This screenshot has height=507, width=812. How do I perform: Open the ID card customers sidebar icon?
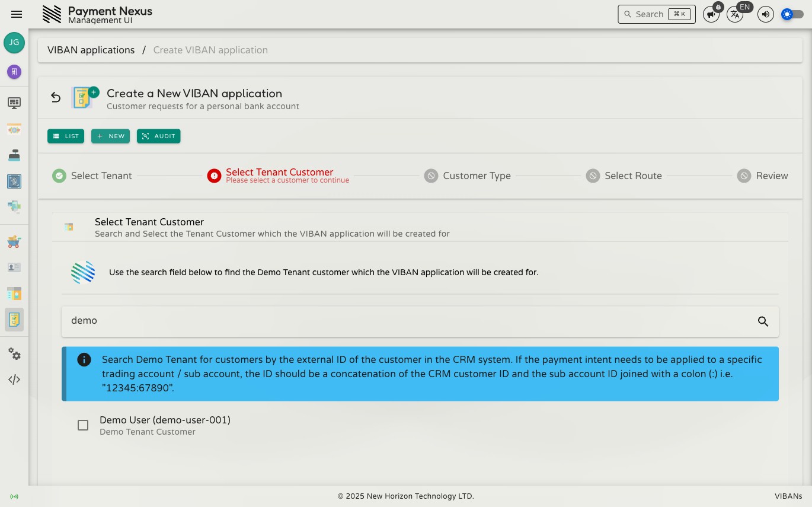point(14,267)
